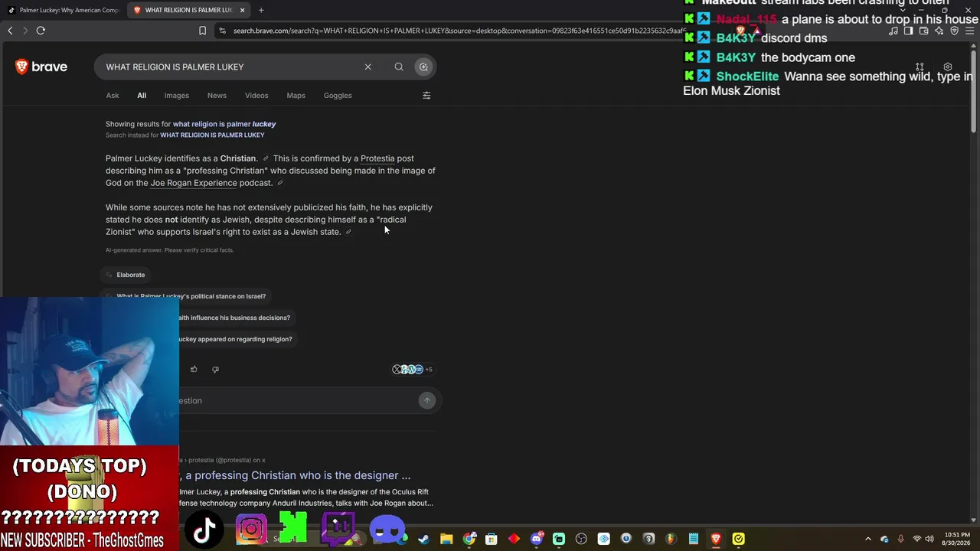Open the Joe Rogan Experience link
This screenshot has height=551, width=980.
[194, 183]
